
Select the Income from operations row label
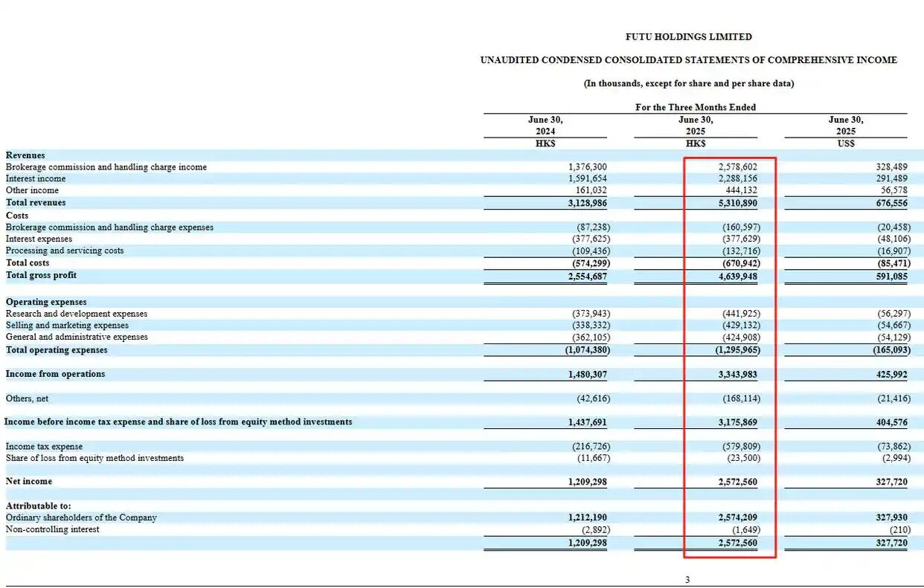tap(55, 374)
